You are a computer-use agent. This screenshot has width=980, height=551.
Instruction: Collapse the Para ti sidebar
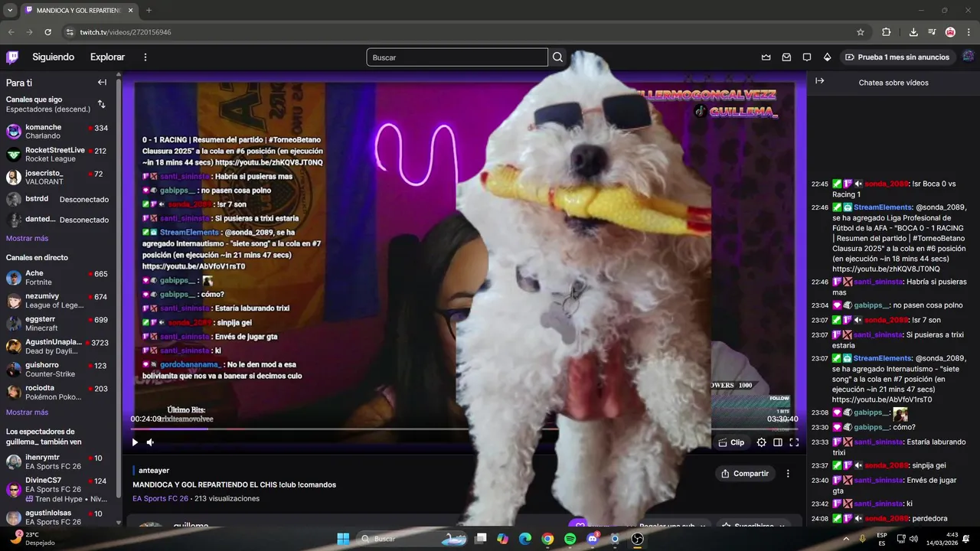[102, 83]
